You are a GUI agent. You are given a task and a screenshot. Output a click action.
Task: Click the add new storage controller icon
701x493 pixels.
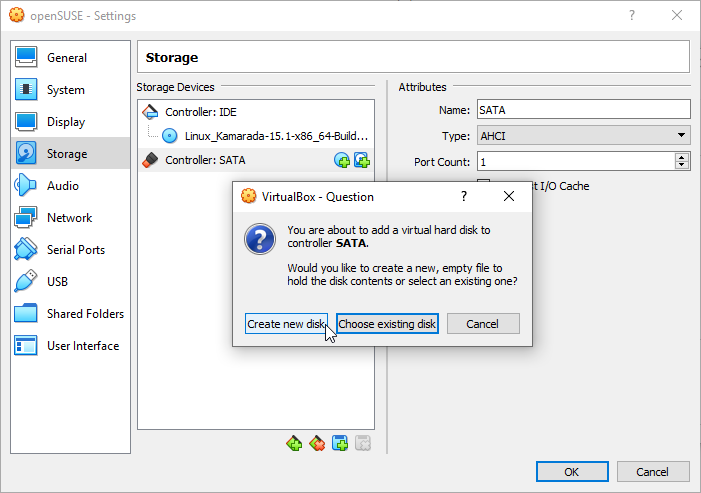(294, 443)
